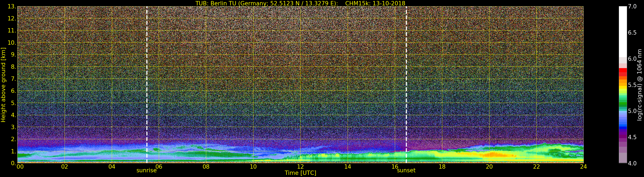Image resolution: width=644 pixels, height=177 pixels.
Task: Click the '4.0' value on the colorbar
Action: (632, 163)
